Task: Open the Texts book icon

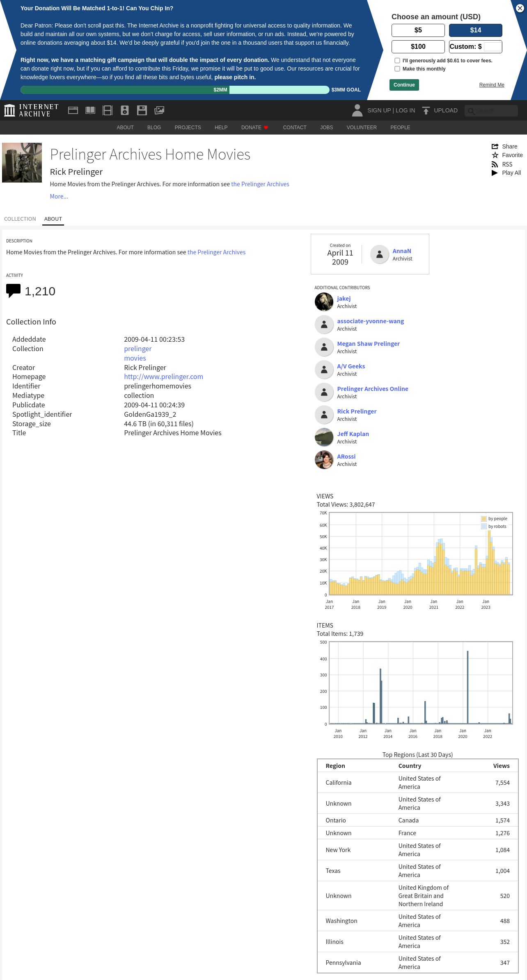Action: click(x=90, y=110)
